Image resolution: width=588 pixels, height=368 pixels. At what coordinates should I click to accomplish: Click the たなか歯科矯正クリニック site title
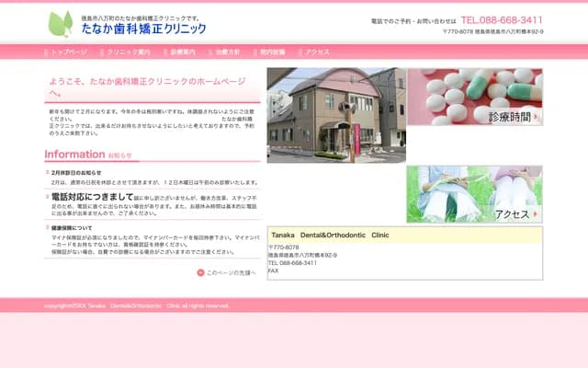click(143, 29)
